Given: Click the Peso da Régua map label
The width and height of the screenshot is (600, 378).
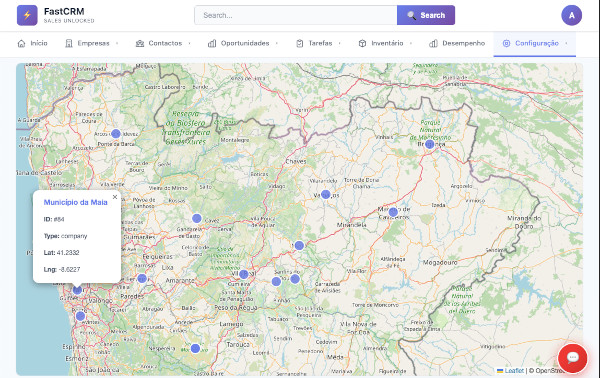Looking at the screenshot, I should (235, 308).
